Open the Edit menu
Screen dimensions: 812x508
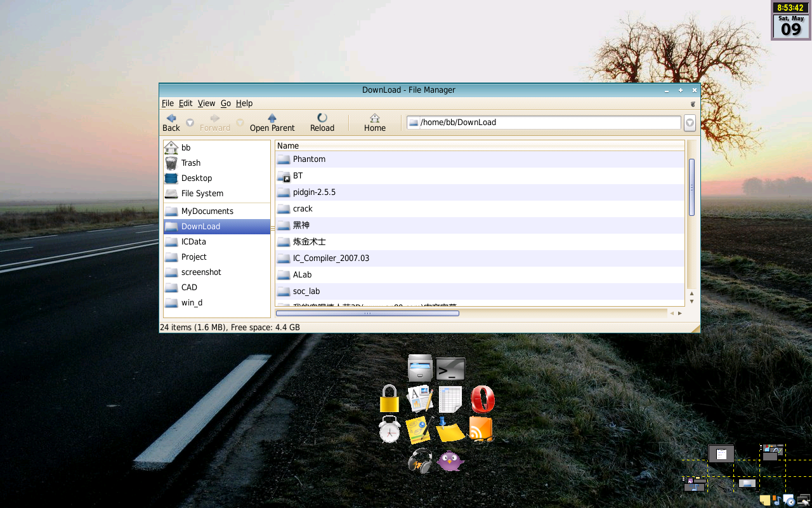tap(185, 104)
